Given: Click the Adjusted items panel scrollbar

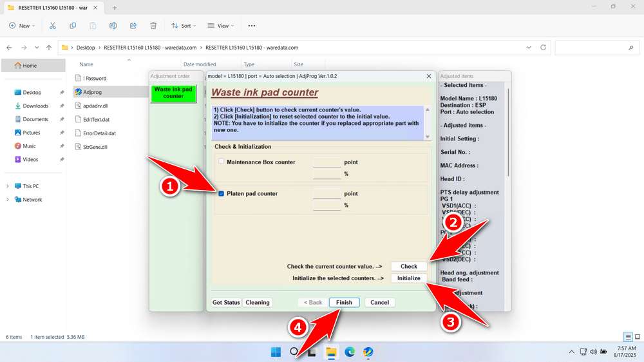Looking at the screenshot, I should (508, 133).
